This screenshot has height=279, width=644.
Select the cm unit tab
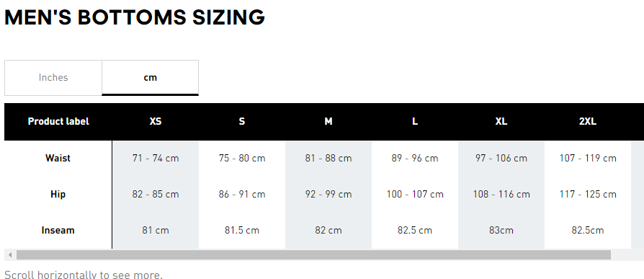tap(151, 78)
